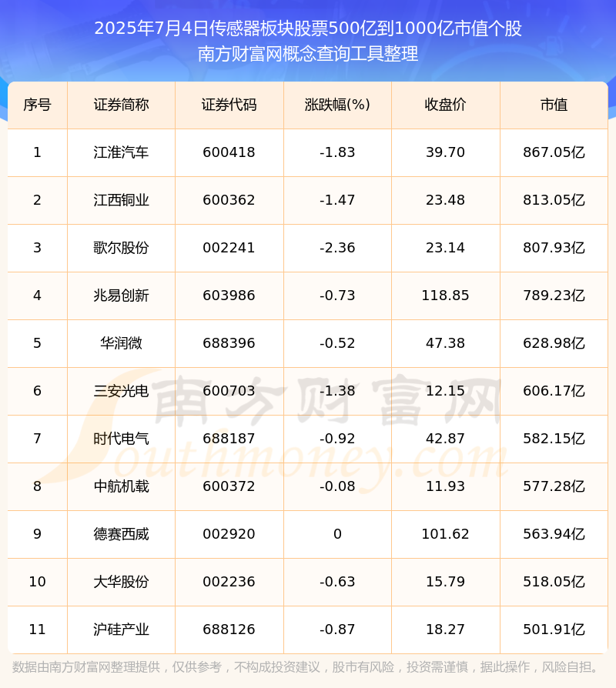Image resolution: width=616 pixels, height=688 pixels.
Task: Select stock name 兆易创新
Action: [x=121, y=296]
